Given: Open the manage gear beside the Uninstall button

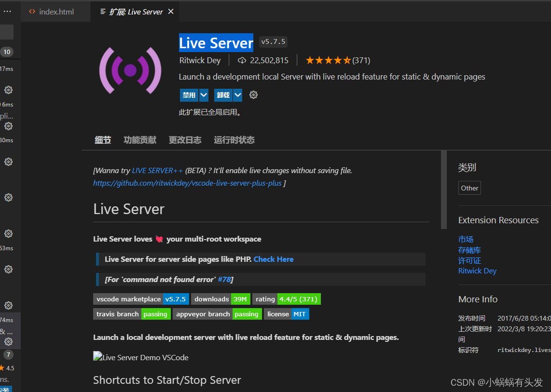Looking at the screenshot, I should (253, 95).
